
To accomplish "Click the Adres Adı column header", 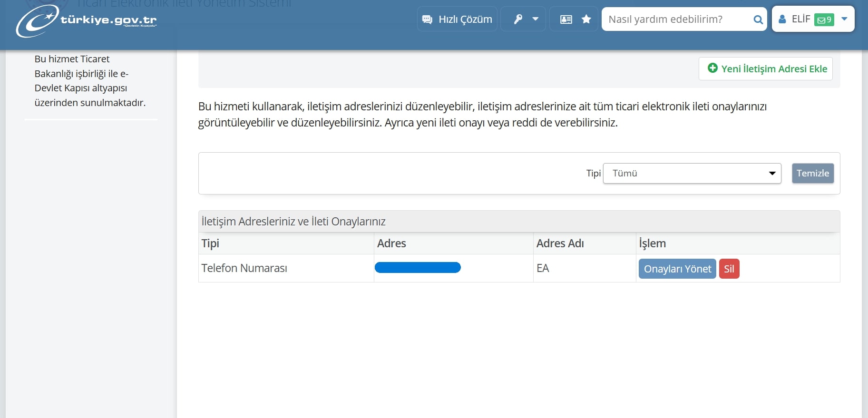I will coord(560,243).
